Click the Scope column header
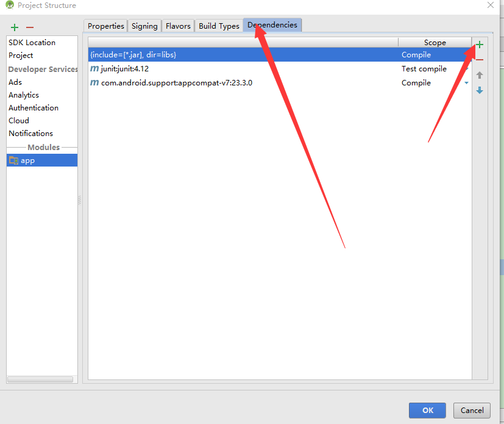 [x=435, y=43]
